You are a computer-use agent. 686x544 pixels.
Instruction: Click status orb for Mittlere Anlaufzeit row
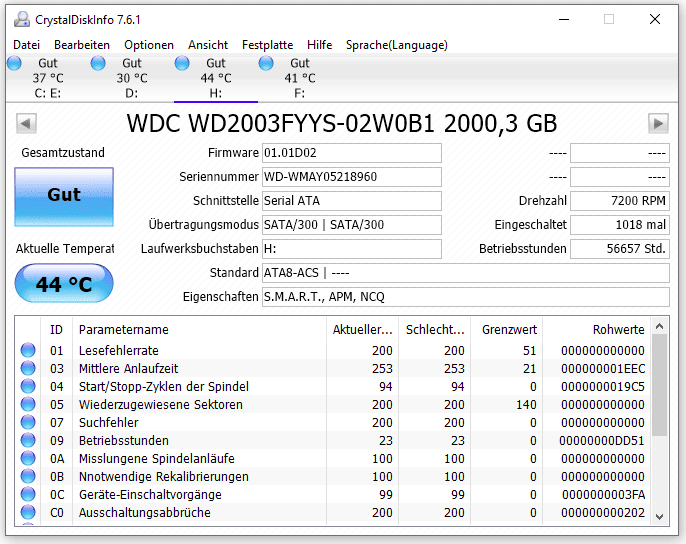click(x=28, y=368)
